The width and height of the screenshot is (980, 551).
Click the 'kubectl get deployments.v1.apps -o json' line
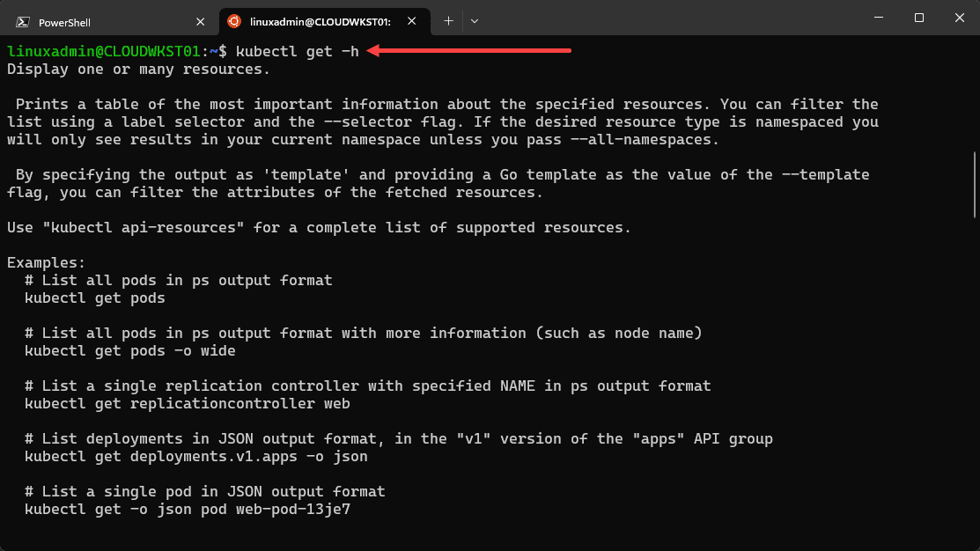[x=196, y=456]
